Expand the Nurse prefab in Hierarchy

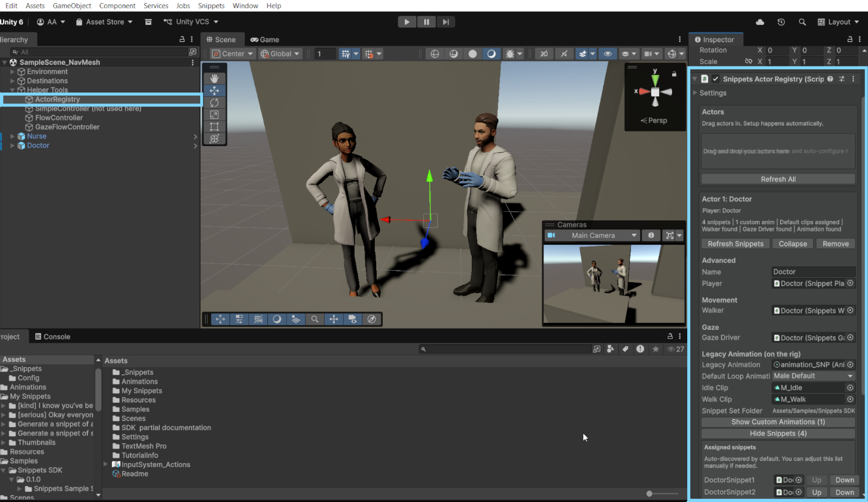(12, 136)
